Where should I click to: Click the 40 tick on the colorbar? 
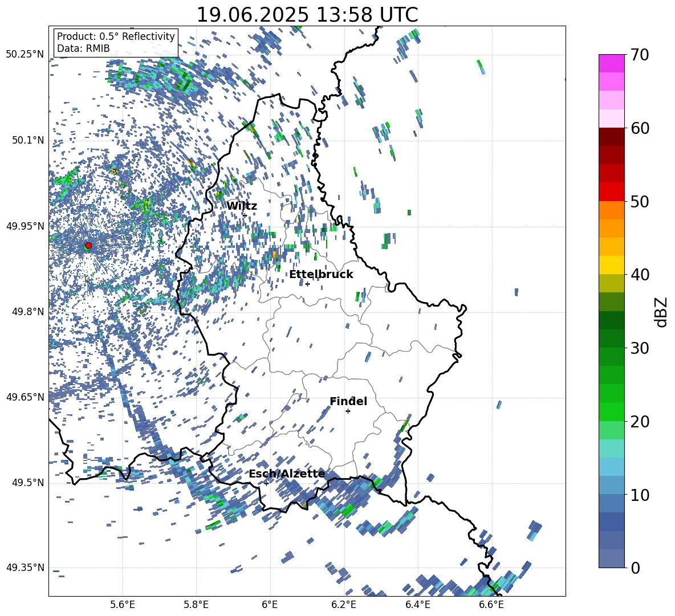[640, 275]
